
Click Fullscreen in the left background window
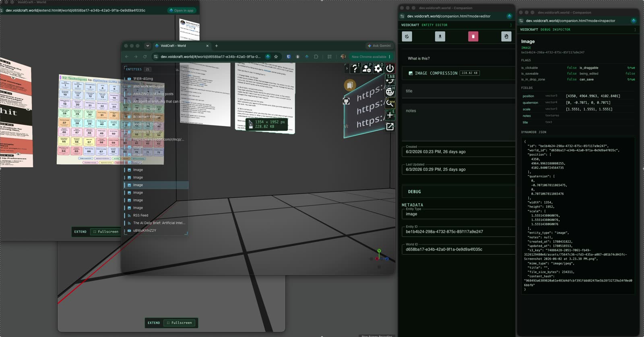coord(106,232)
